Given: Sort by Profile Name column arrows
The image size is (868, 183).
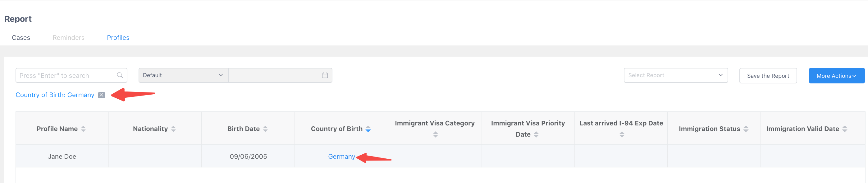Looking at the screenshot, I should [x=83, y=129].
